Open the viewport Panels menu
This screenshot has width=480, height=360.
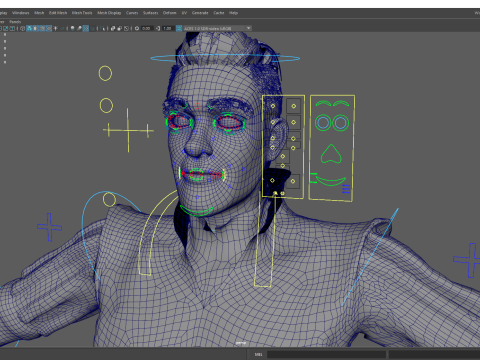pyautogui.click(x=15, y=21)
